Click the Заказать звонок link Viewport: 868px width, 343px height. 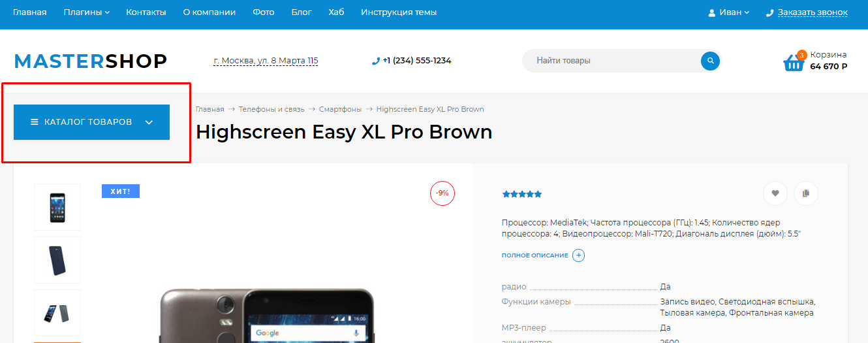[x=812, y=12]
